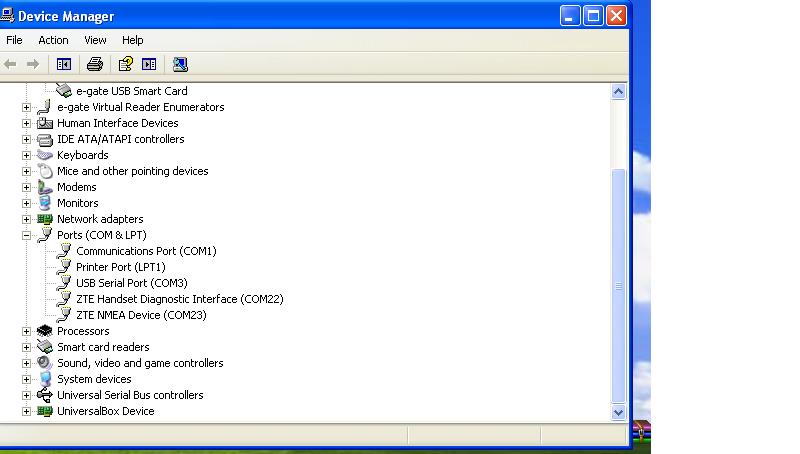Click the Scan for hardware changes icon
Viewport: 800px width, 454px height.
pos(180,64)
